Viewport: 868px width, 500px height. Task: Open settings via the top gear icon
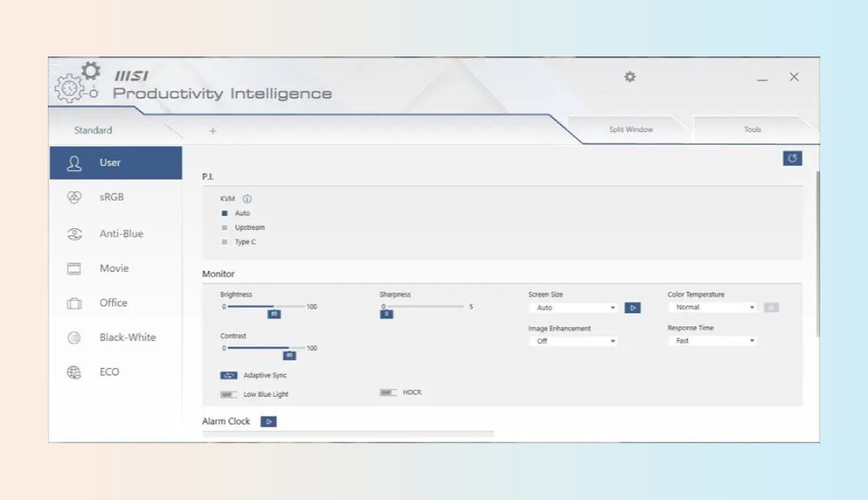click(x=630, y=77)
